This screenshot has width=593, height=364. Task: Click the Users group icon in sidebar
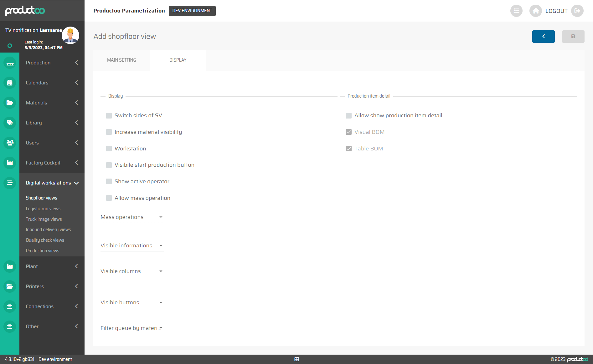coord(10,143)
